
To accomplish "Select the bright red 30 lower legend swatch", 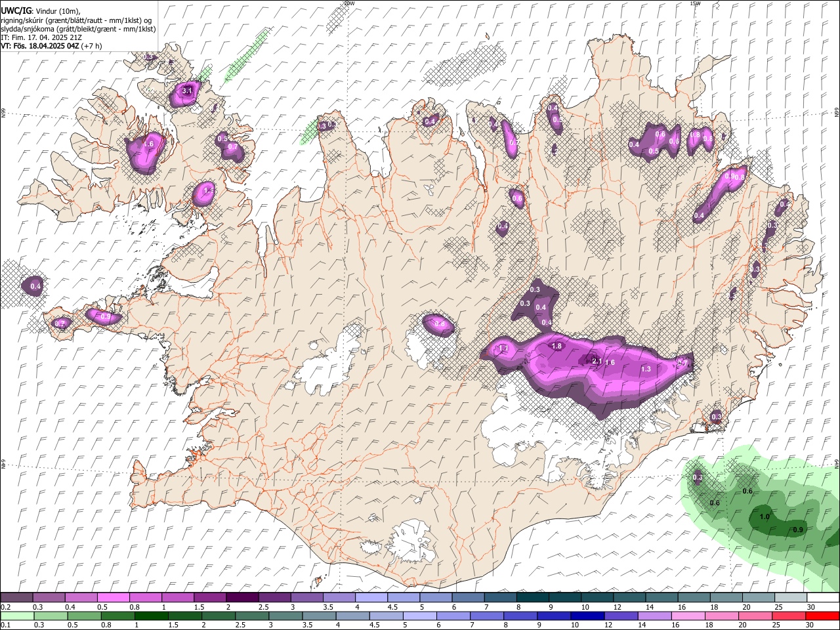I will (x=822, y=616).
